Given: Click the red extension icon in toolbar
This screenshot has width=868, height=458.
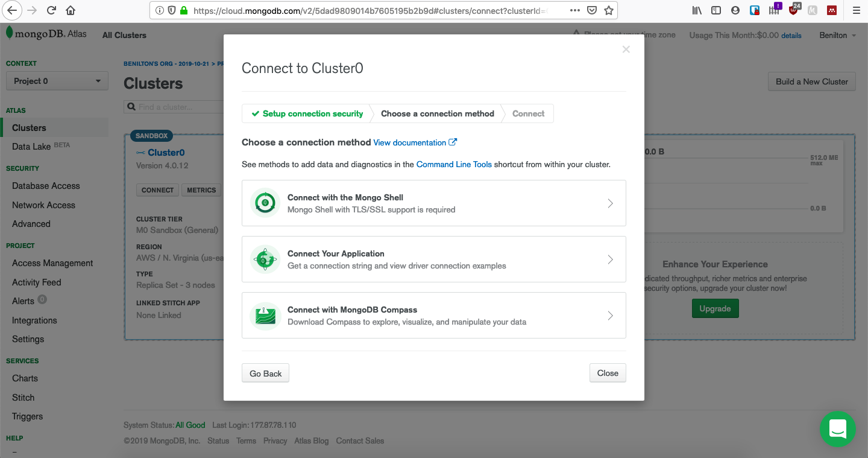Looking at the screenshot, I should click(x=832, y=10).
